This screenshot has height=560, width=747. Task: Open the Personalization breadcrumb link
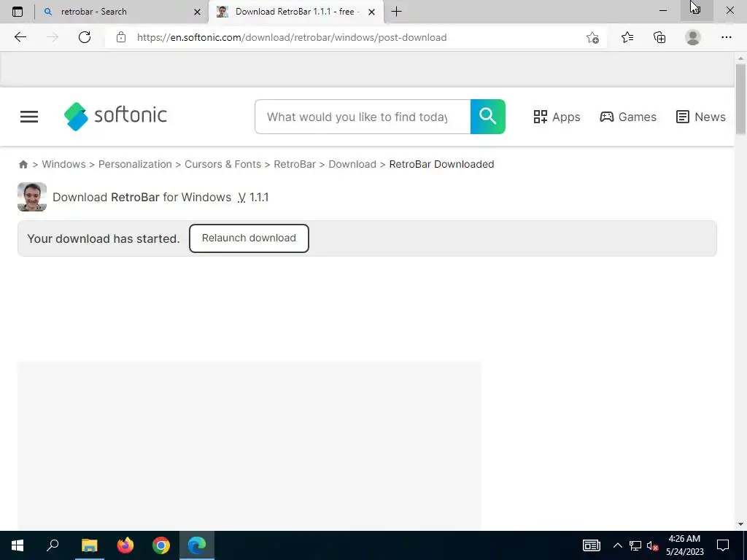point(135,164)
